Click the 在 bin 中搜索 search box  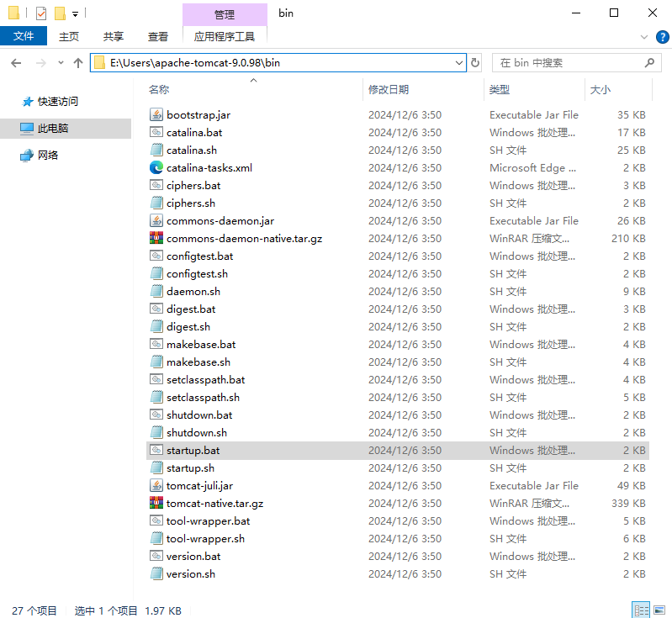pos(576,63)
